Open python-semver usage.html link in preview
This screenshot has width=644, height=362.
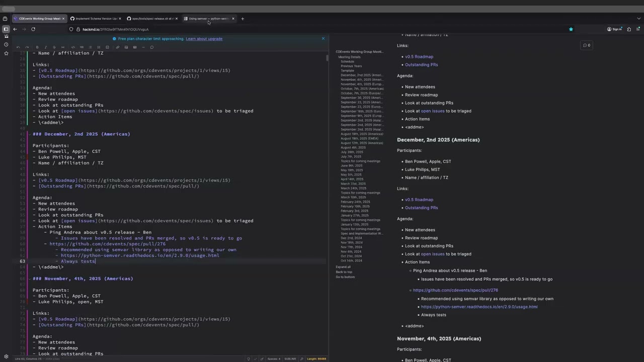479,307
